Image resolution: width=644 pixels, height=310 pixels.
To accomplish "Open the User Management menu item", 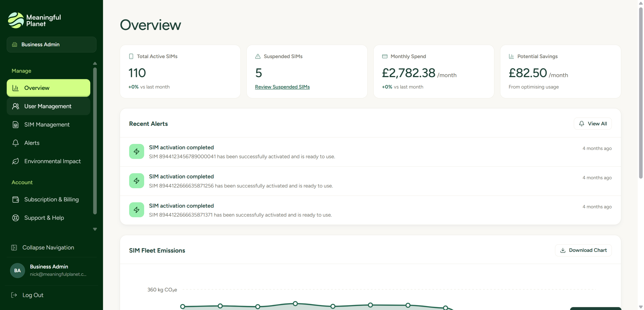I will coord(49,106).
